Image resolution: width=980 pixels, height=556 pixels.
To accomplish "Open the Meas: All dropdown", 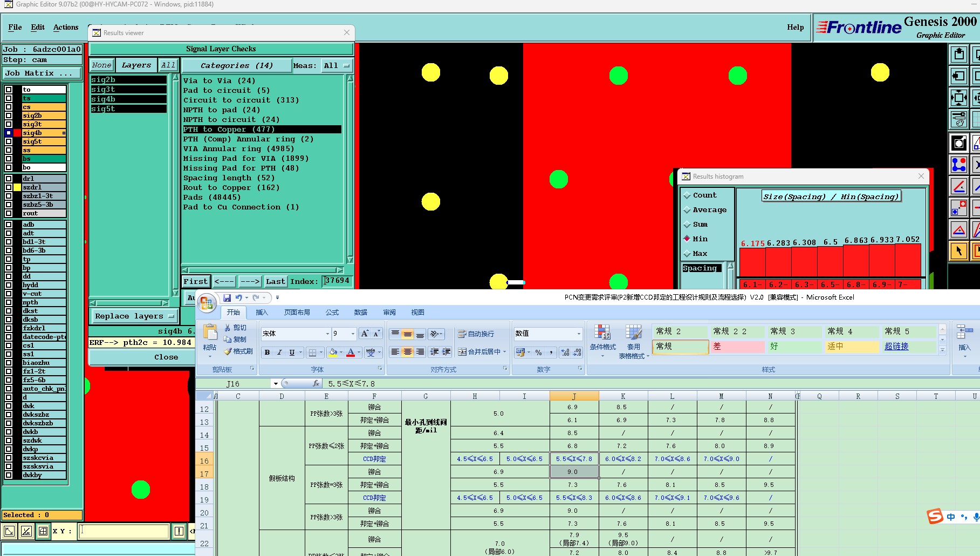I will coord(337,66).
